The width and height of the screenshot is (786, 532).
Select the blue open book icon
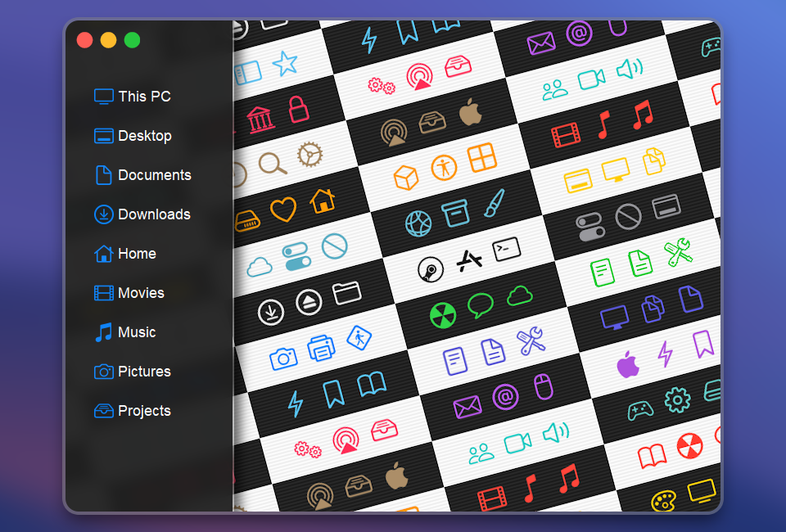[372, 384]
